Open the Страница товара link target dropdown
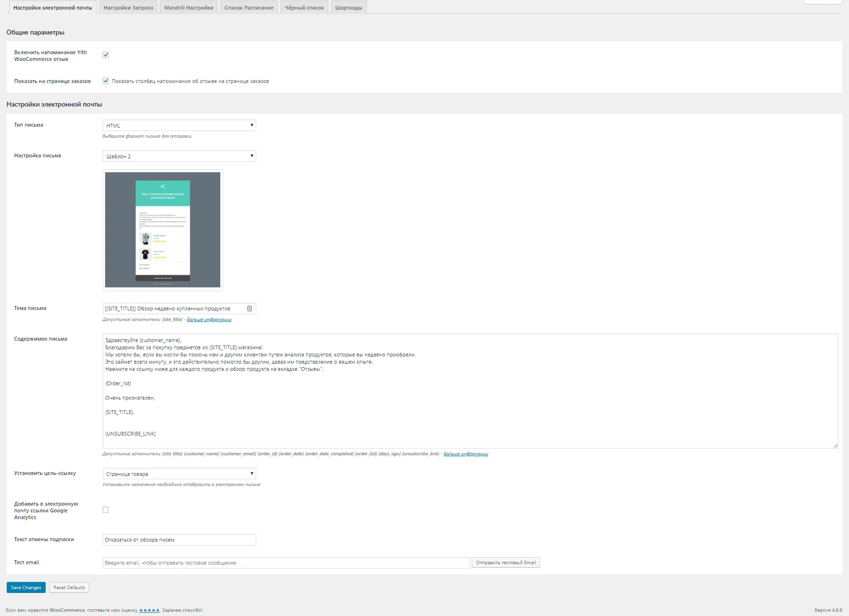Screen dimensions: 849x616 179,474
